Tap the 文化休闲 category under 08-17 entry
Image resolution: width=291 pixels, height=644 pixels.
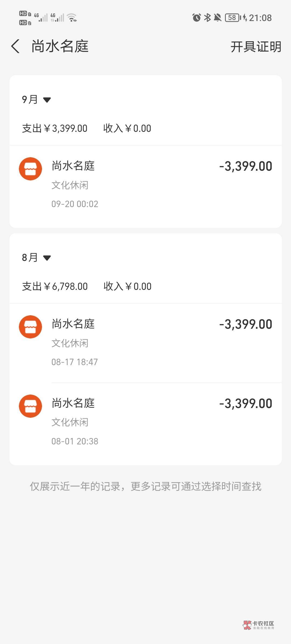click(70, 343)
